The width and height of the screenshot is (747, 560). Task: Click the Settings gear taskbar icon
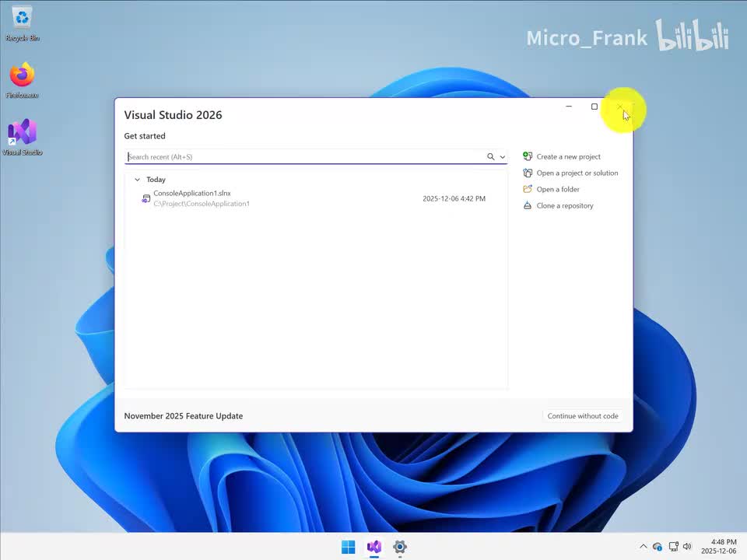400,547
